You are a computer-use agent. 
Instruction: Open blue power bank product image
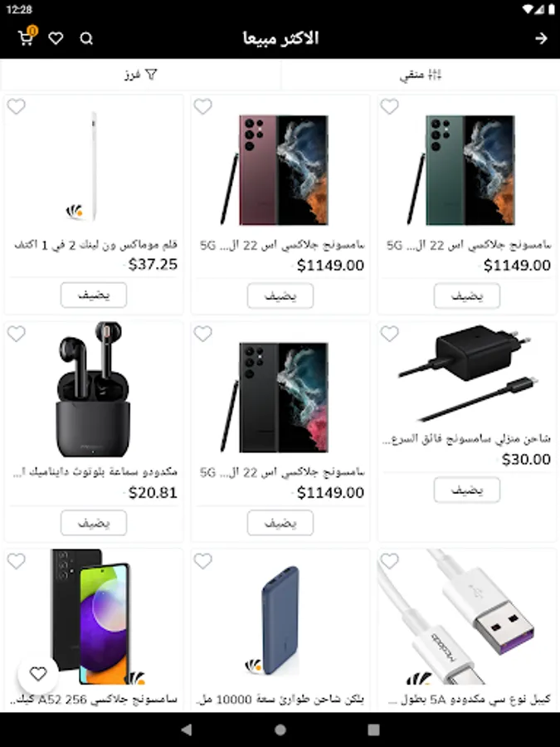[x=280, y=619]
